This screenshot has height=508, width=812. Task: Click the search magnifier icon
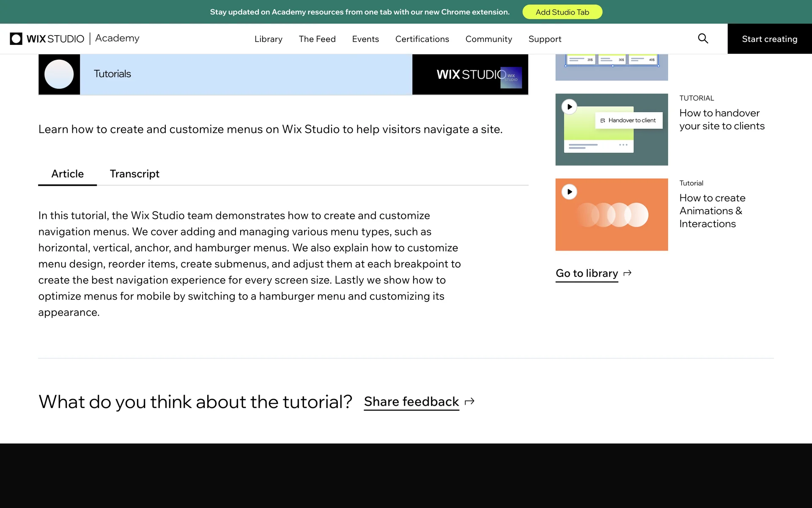pos(703,39)
